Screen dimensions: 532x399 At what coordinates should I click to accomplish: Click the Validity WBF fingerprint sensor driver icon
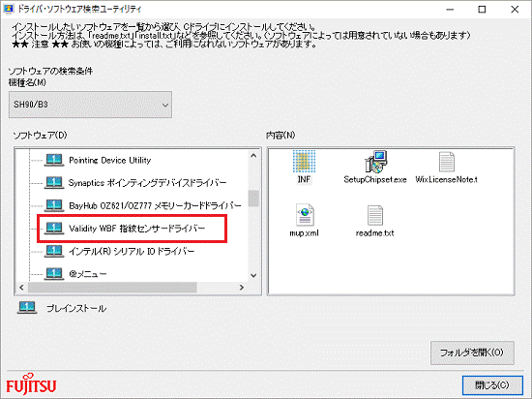54,229
